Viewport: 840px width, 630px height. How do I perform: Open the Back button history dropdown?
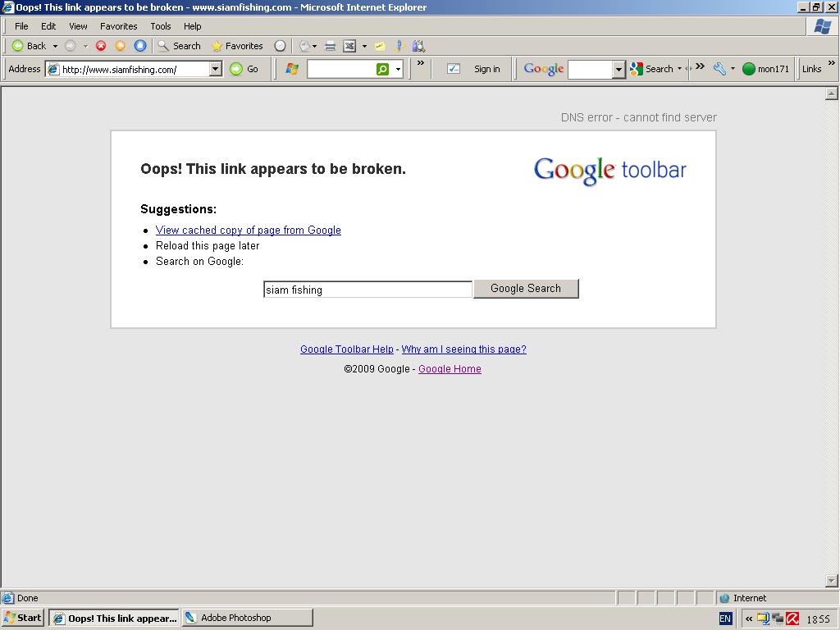(x=55, y=47)
